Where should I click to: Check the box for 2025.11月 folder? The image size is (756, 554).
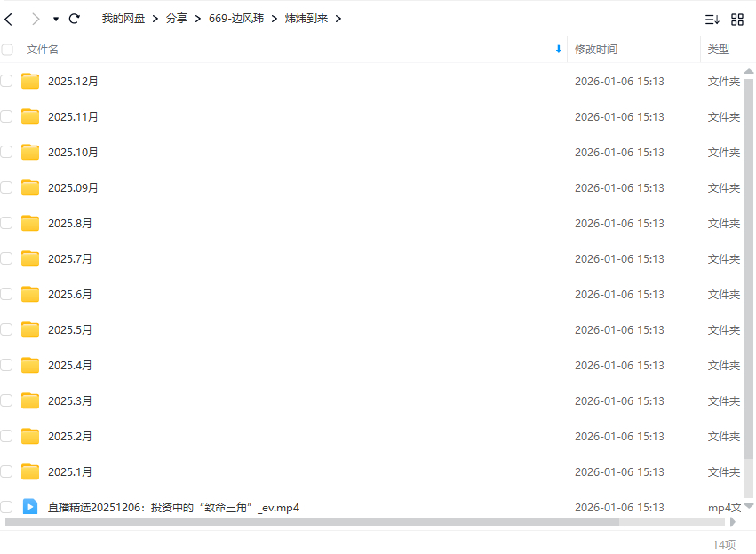(7, 116)
